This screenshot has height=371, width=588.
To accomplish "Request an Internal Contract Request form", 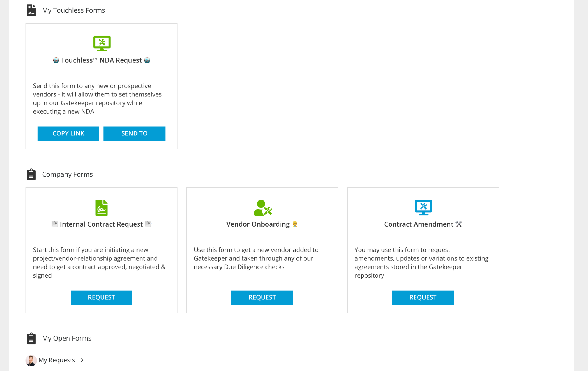I will click(x=101, y=297).
